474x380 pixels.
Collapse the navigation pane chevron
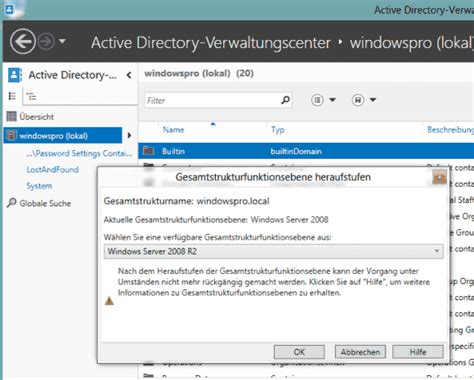click(129, 75)
